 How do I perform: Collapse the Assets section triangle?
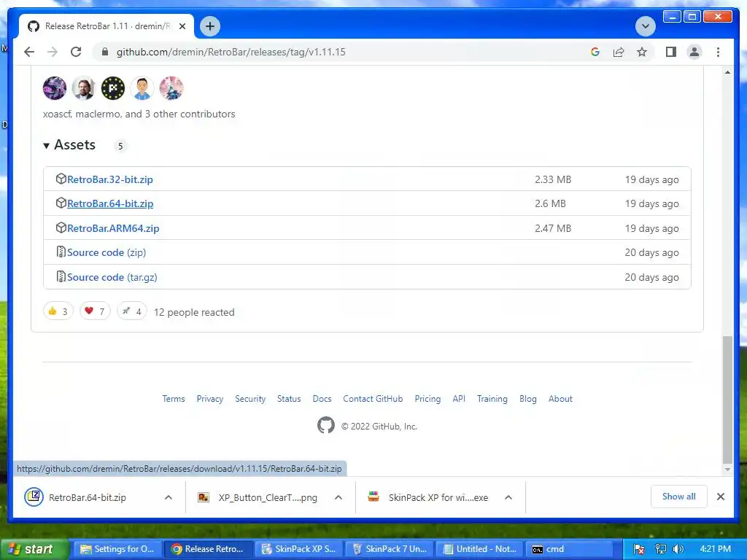[x=46, y=146]
